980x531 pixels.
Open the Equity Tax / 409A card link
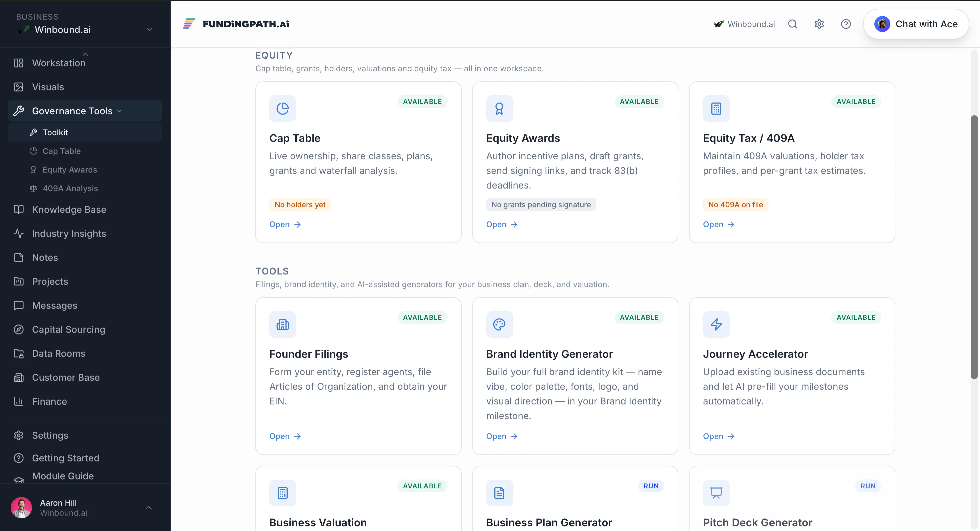pyautogui.click(x=719, y=224)
